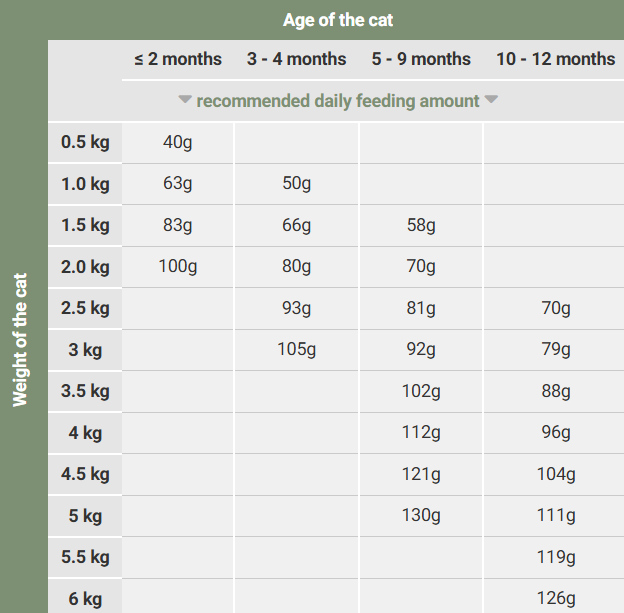Click the triangle left of "recommended daily feeding amount"

[184, 100]
